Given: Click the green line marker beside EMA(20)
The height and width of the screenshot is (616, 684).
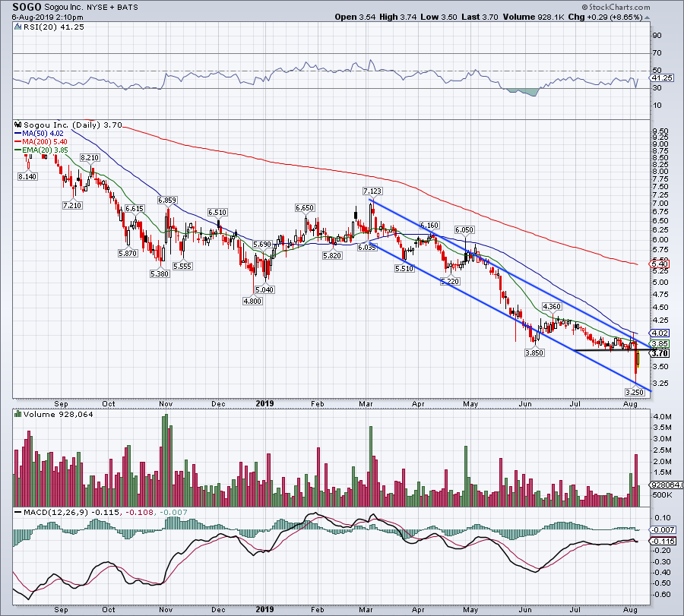Looking at the screenshot, I should pyautogui.click(x=18, y=150).
